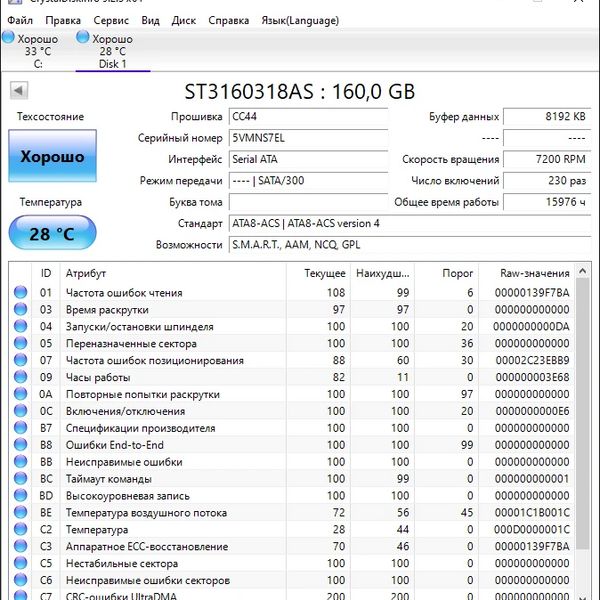The width and height of the screenshot is (600, 600).
Task: Click the ID column header
Action: click(46, 273)
